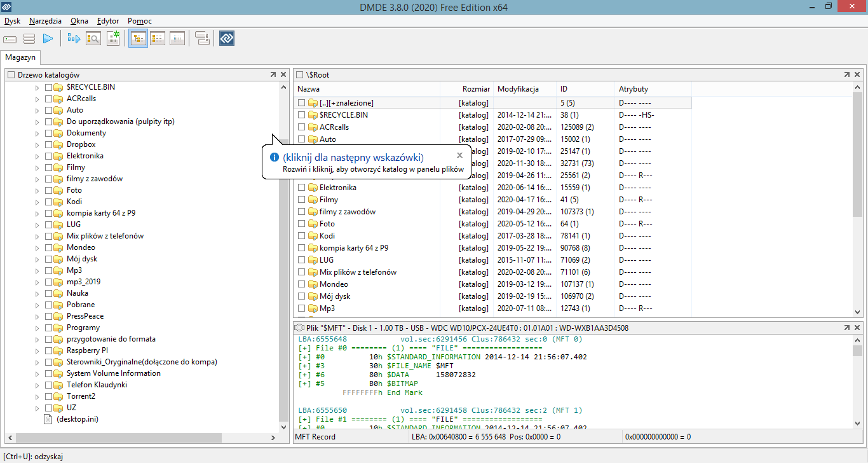Click the Dropbox folder icon in directory tree
This screenshot has height=463, width=868.
[x=58, y=144]
